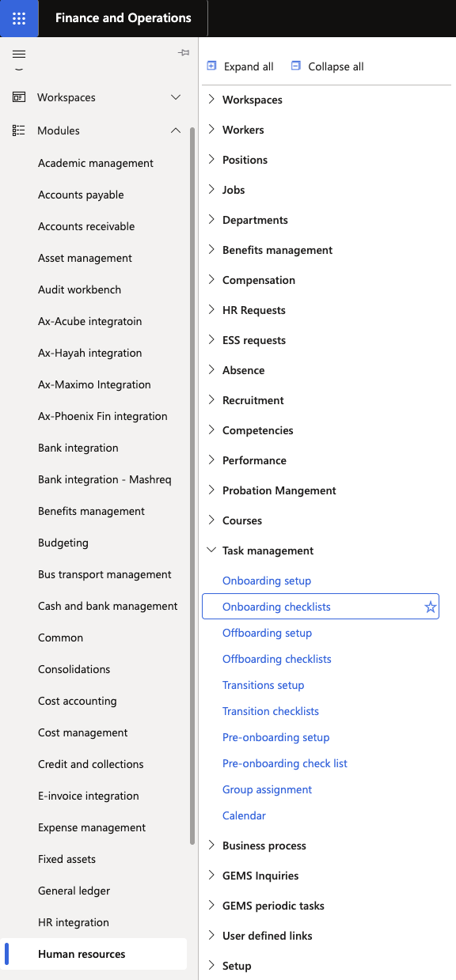Select the Budgeting module
456x980 pixels.
coord(63,543)
